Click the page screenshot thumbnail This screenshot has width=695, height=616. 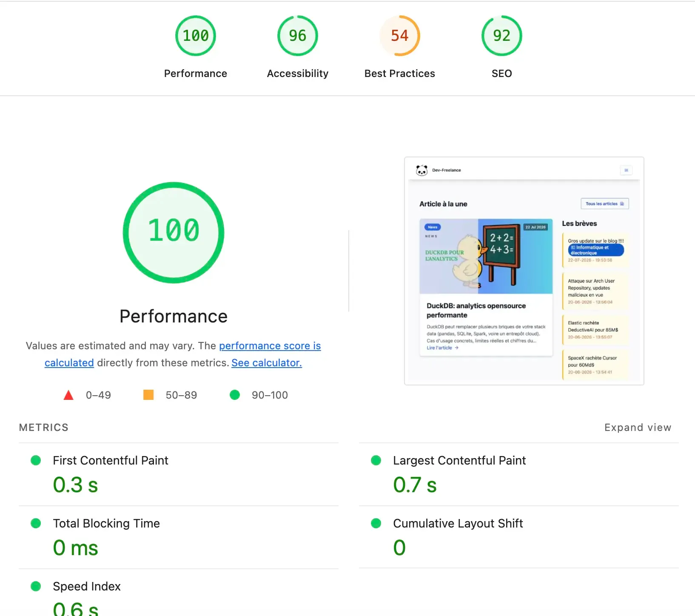click(x=524, y=271)
